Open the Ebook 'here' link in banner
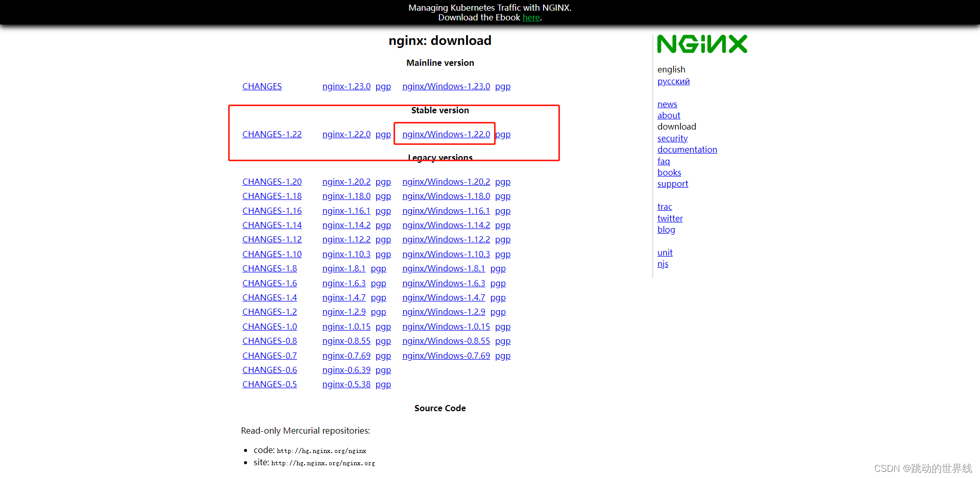This screenshot has width=980, height=478. coord(531,17)
